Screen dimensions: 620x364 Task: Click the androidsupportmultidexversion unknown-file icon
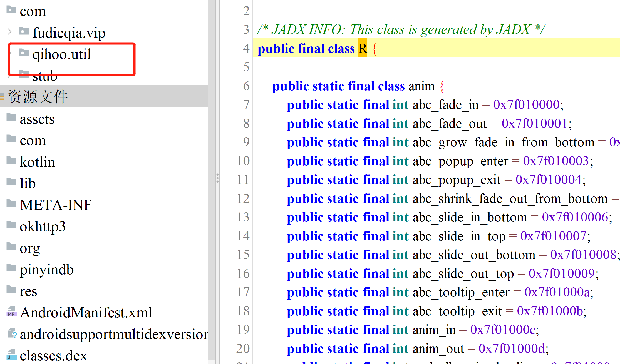point(12,333)
